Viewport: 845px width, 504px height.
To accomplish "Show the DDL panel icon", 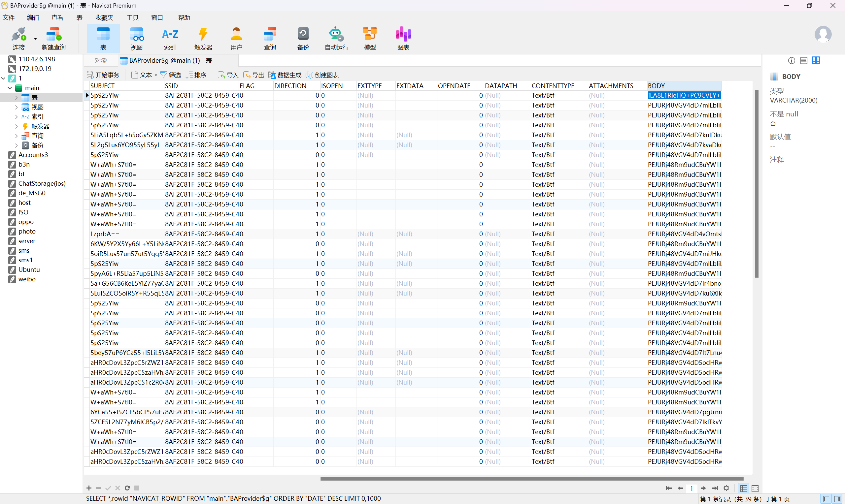I will point(804,60).
